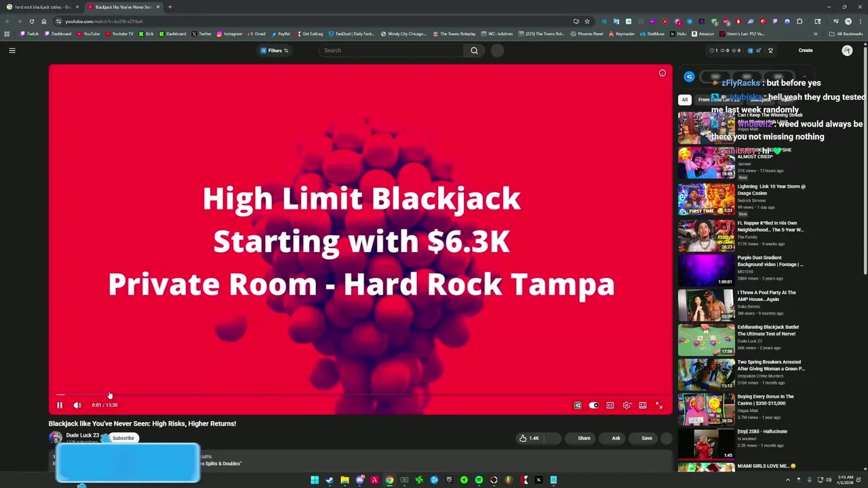Toggle the autoplay switch in player

594,405
